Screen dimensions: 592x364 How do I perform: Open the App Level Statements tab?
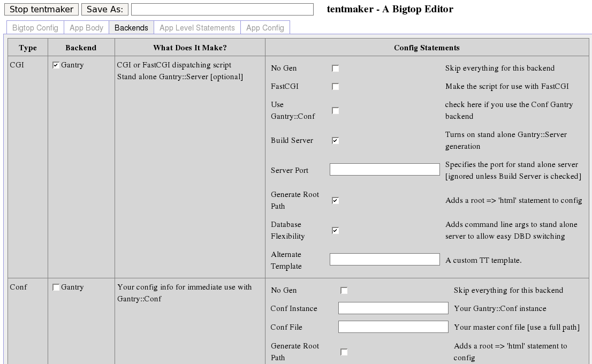click(x=197, y=27)
